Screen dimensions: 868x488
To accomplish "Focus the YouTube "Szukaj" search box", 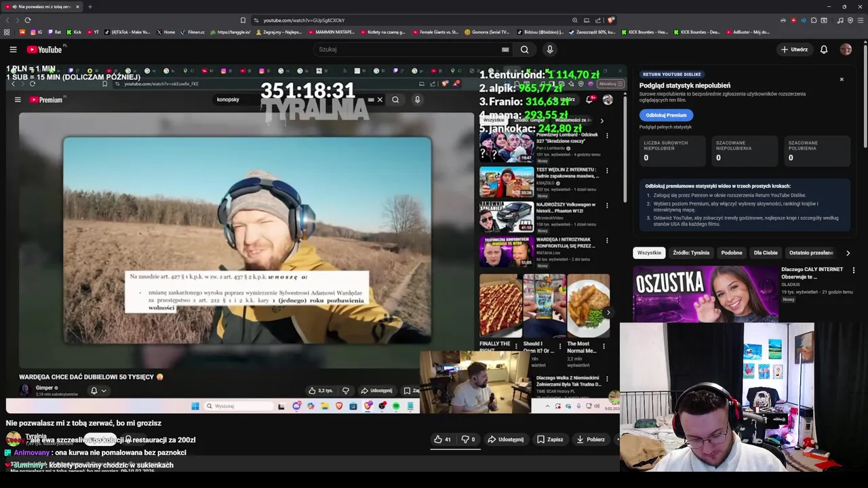I will [407, 49].
